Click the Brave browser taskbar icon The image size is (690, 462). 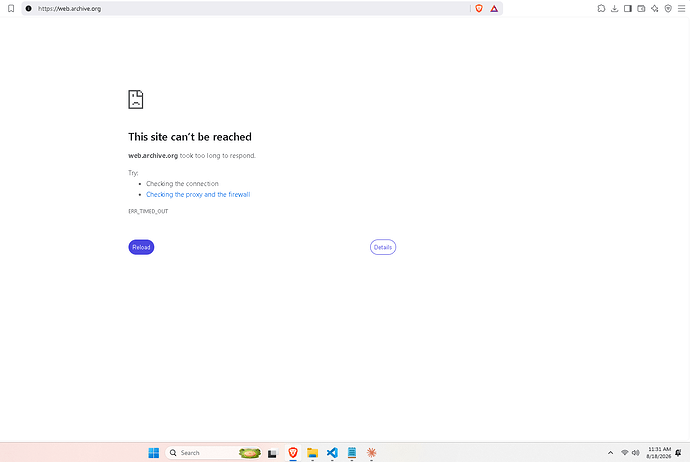[293, 453]
